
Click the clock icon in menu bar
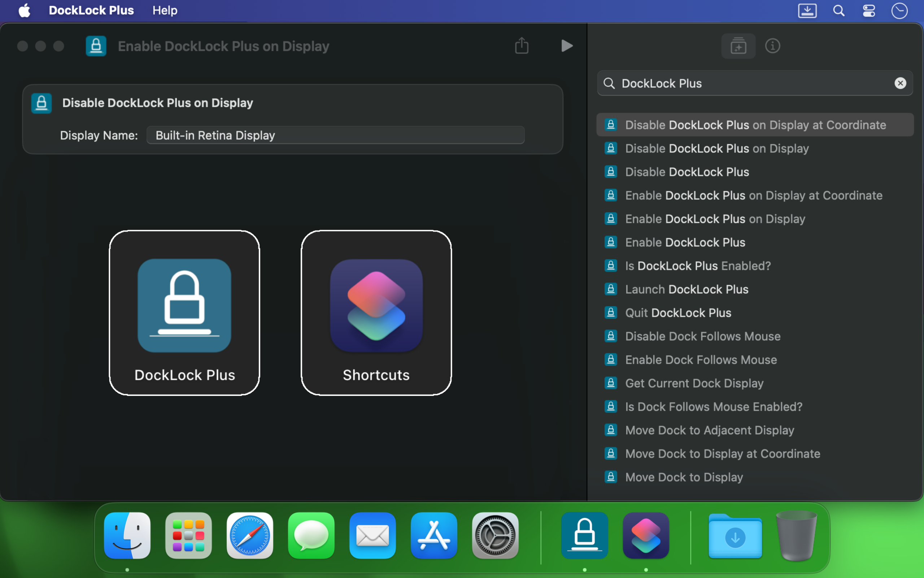pos(899,10)
